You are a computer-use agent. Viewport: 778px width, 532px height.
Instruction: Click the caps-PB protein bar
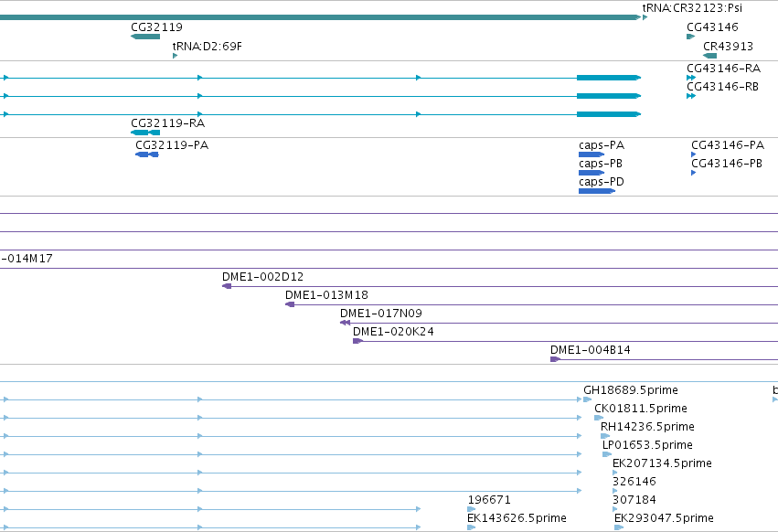(591, 173)
